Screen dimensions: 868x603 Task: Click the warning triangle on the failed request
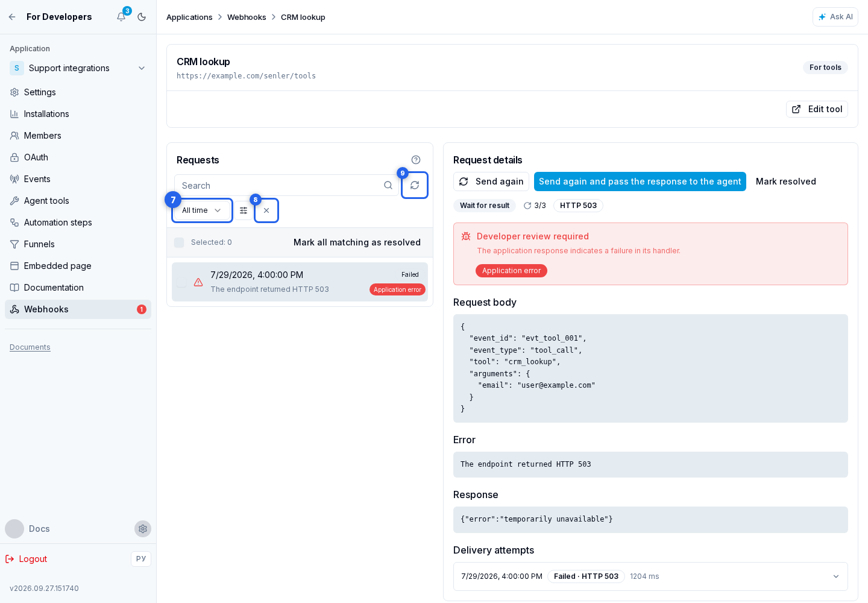point(198,282)
